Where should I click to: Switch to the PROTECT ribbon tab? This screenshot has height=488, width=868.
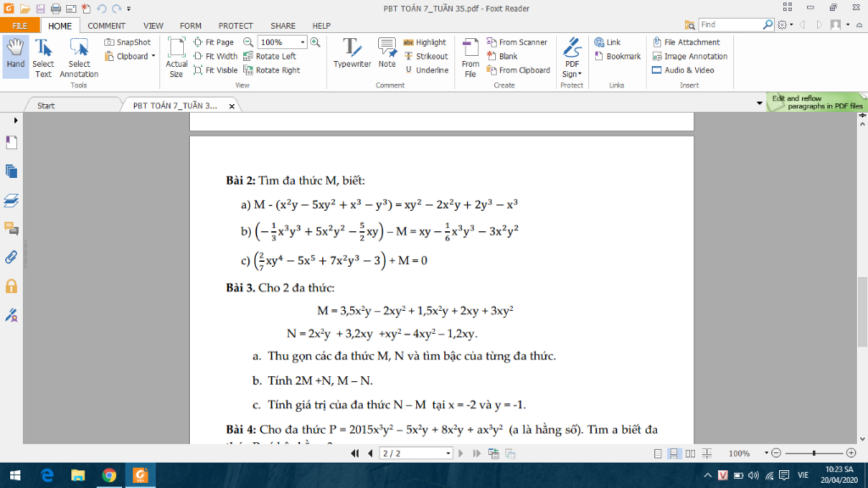pyautogui.click(x=236, y=25)
